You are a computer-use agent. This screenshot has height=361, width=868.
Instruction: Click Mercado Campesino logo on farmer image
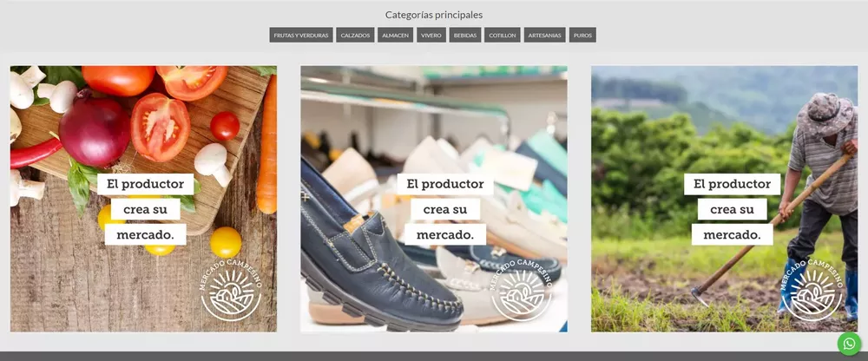pyautogui.click(x=811, y=290)
